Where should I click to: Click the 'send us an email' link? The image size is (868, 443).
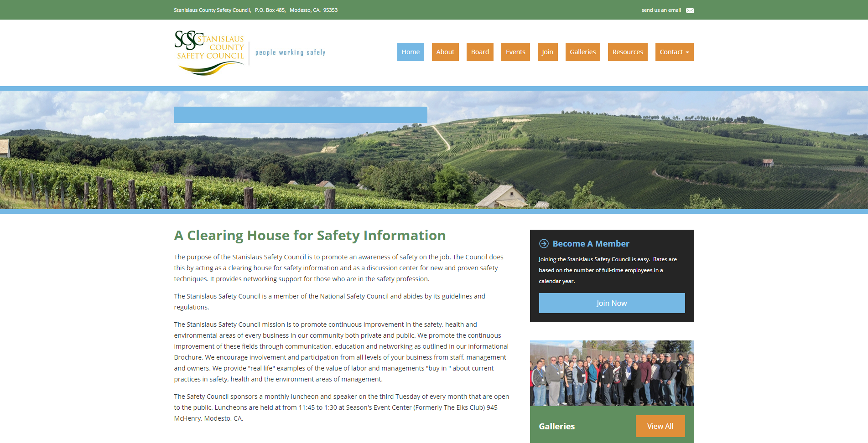[x=661, y=10]
